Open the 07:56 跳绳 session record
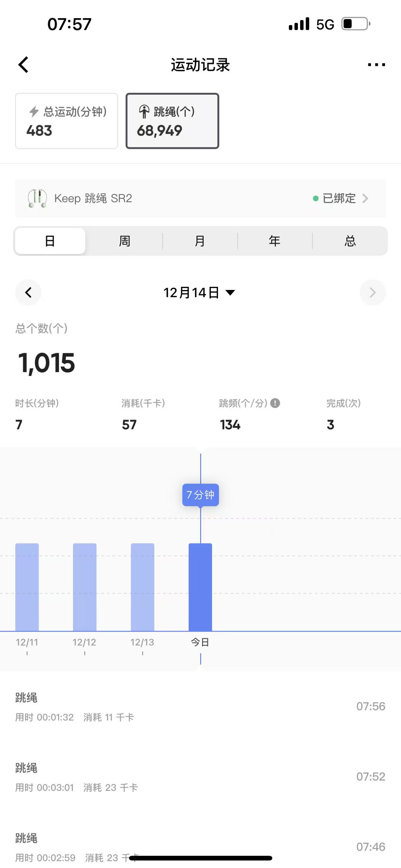 pos(200,707)
